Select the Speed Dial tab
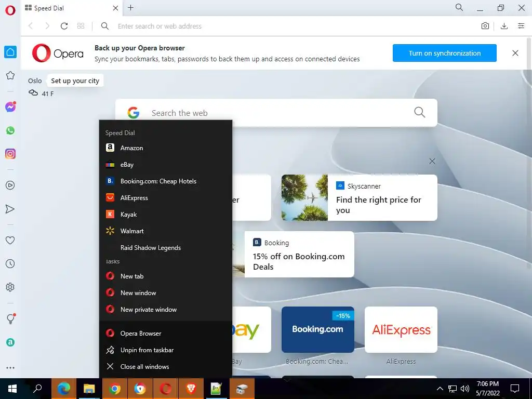 [72, 8]
